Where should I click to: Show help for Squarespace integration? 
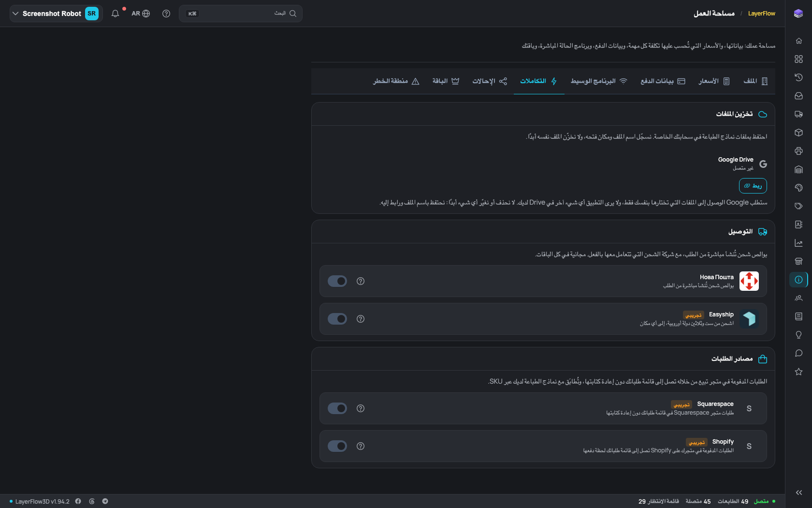tap(361, 408)
